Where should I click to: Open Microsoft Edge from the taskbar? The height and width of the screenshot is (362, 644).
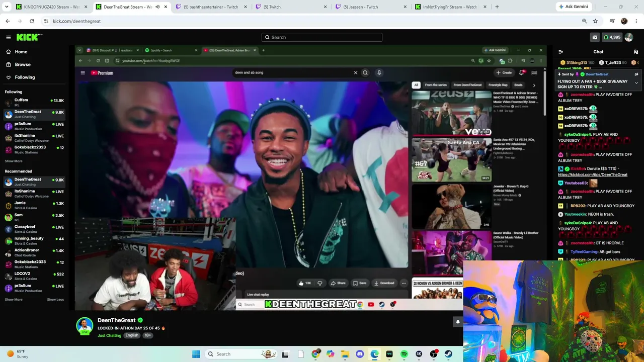pyautogui.click(x=374, y=354)
